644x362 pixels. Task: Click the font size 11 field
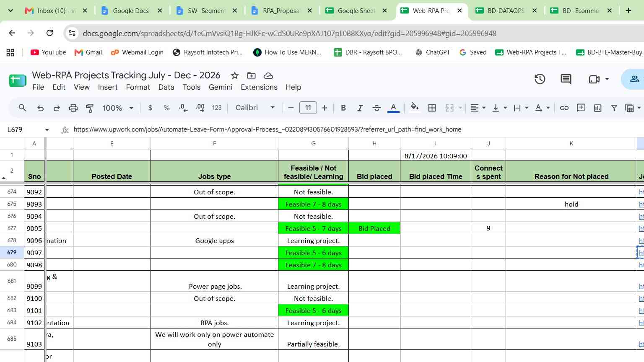(x=308, y=108)
